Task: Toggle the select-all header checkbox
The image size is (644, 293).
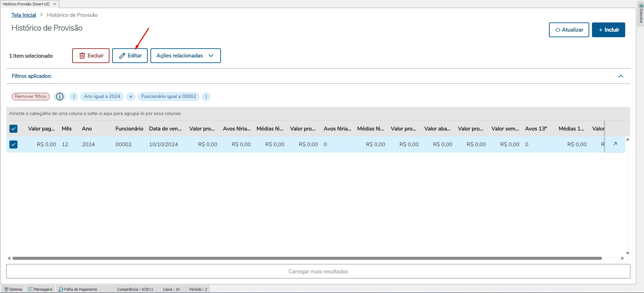Action: click(x=13, y=129)
